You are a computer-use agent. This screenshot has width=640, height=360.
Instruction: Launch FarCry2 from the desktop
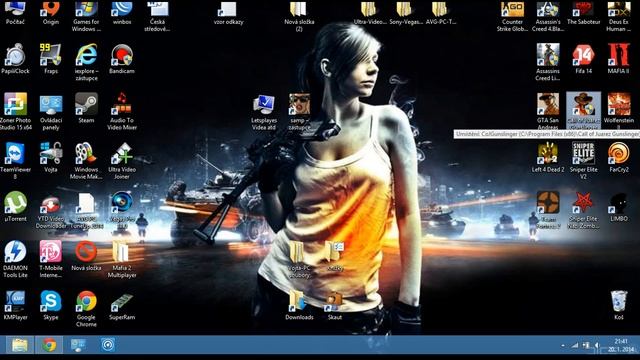(x=618, y=158)
